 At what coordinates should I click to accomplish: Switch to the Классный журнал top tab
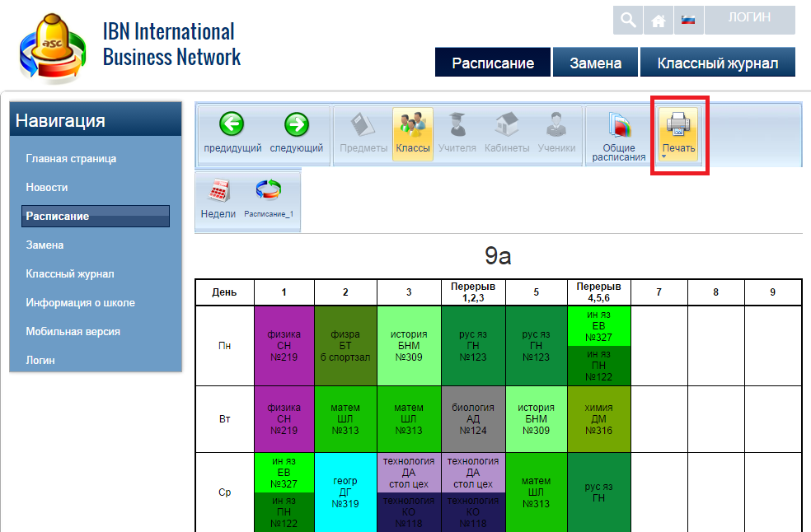coord(717,63)
